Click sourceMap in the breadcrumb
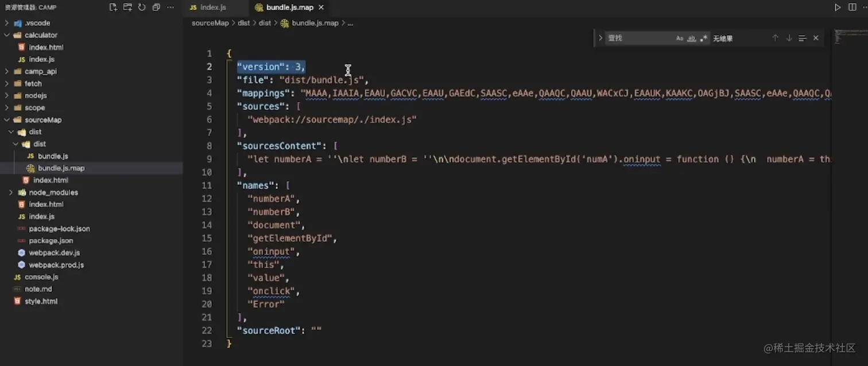This screenshot has width=868, height=366. tap(210, 23)
